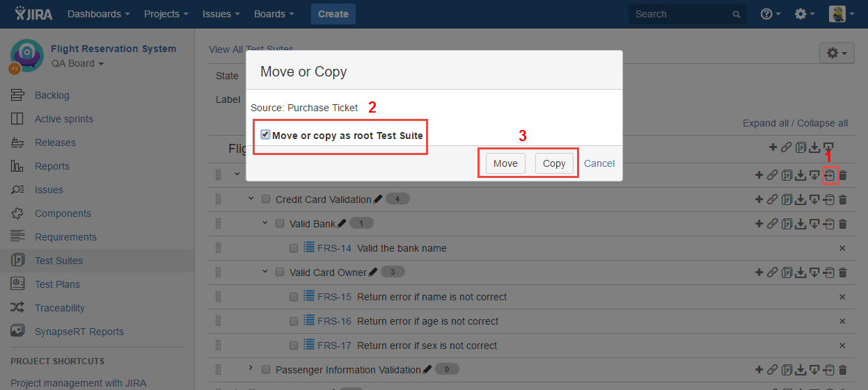Delete the Valid Card Owner suite
The height and width of the screenshot is (390, 868).
pyautogui.click(x=843, y=273)
